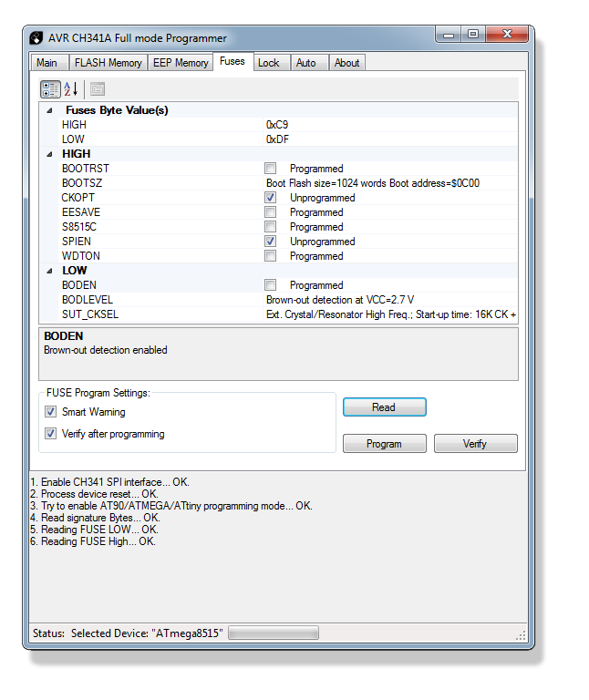The width and height of the screenshot is (589, 700).
Task: Click the window resize grip in status bar
Action: [521, 635]
